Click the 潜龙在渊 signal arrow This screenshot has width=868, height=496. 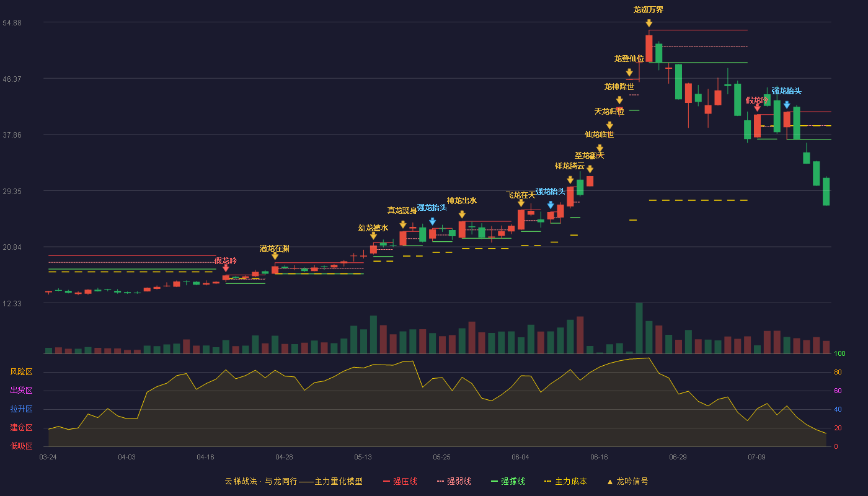275,256
